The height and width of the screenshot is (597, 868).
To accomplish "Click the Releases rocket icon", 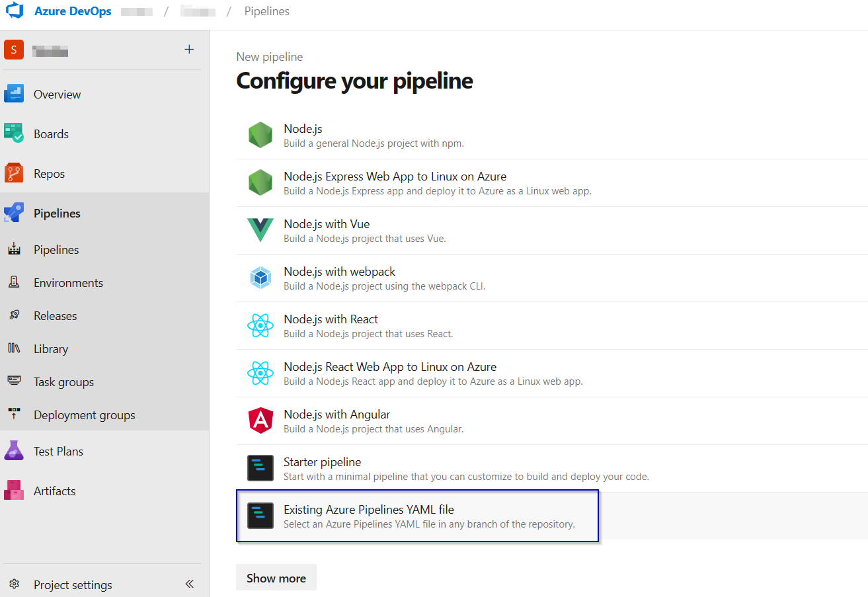I will tap(14, 315).
